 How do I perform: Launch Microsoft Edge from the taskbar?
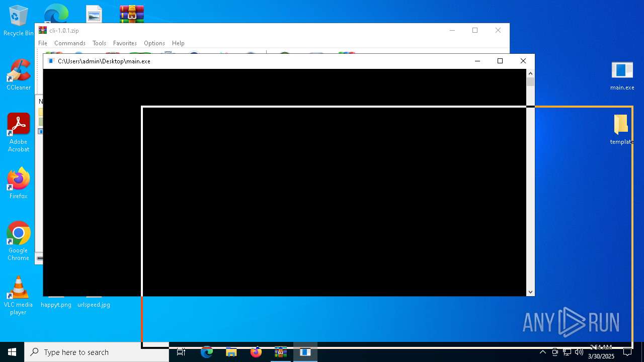[207, 352]
